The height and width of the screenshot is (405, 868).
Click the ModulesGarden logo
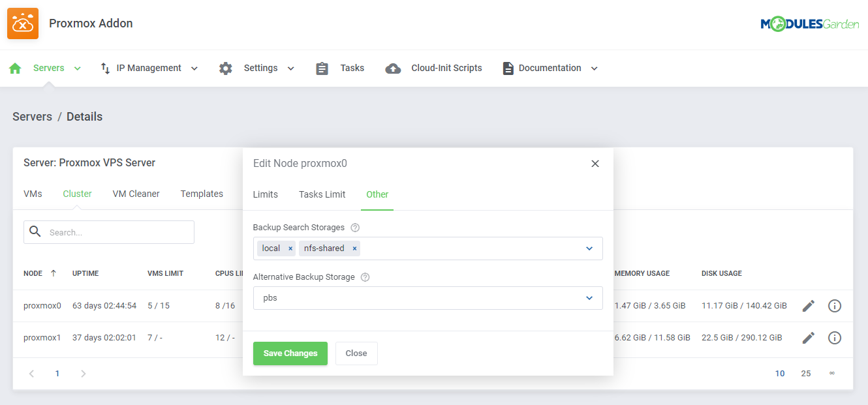pos(809,23)
